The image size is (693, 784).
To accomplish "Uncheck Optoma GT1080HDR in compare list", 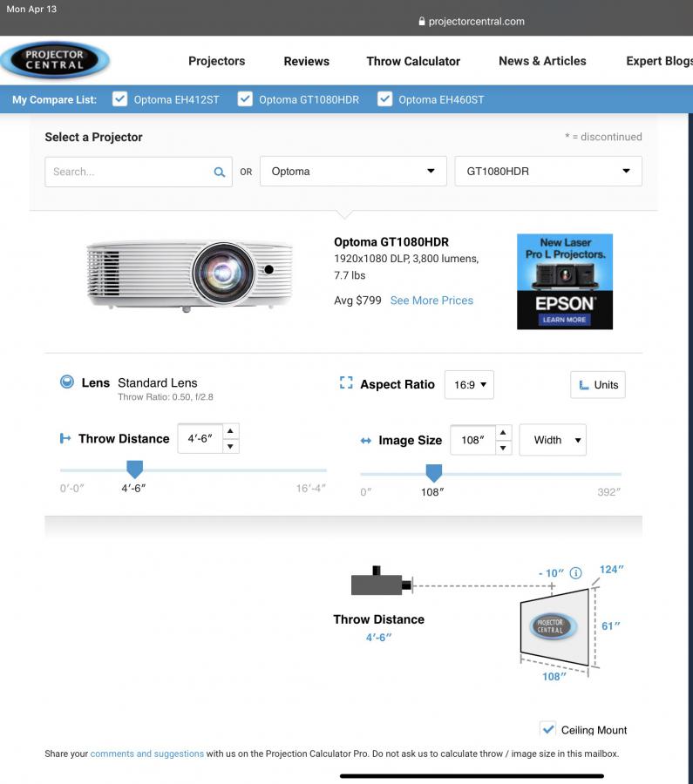I will point(245,99).
